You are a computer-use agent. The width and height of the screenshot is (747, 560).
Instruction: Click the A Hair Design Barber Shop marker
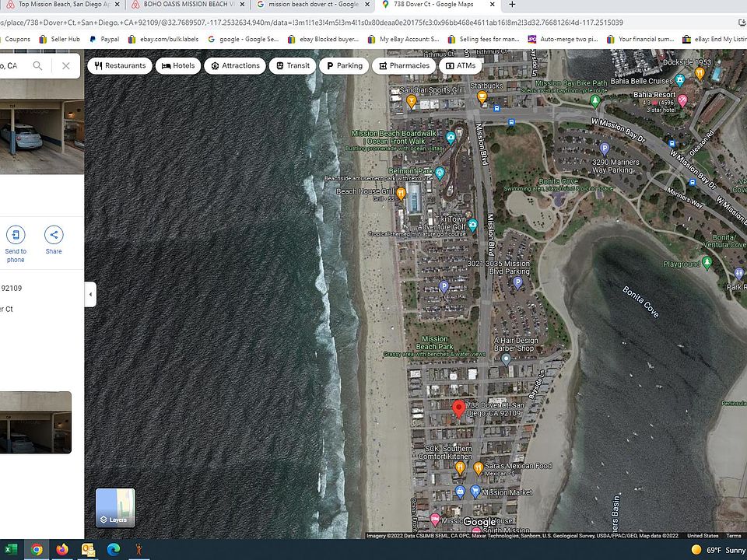[x=506, y=359]
